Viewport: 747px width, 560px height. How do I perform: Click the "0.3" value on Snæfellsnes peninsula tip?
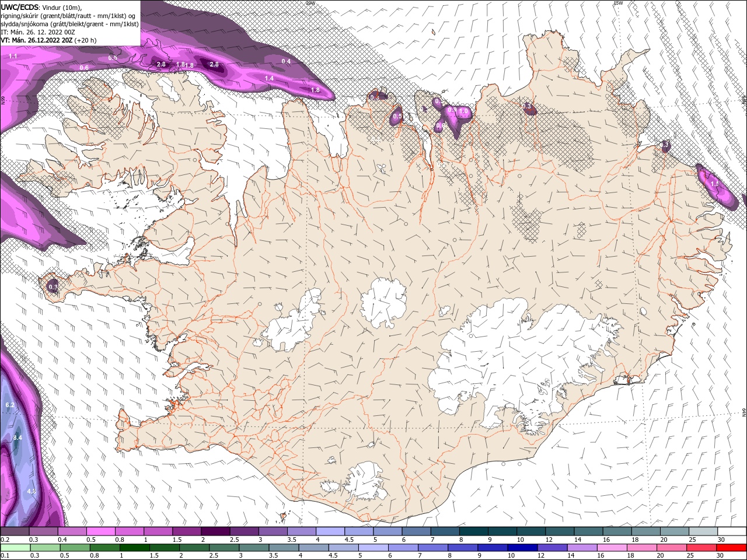(53, 287)
